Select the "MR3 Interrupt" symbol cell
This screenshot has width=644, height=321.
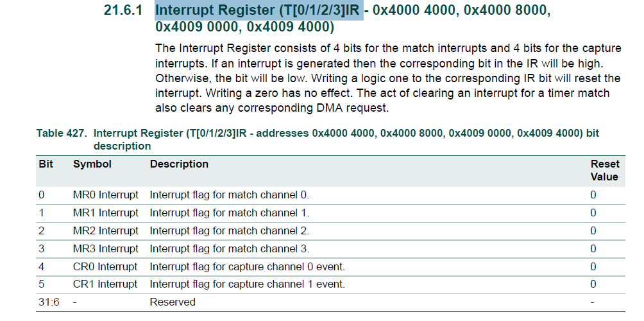pyautogui.click(x=105, y=248)
